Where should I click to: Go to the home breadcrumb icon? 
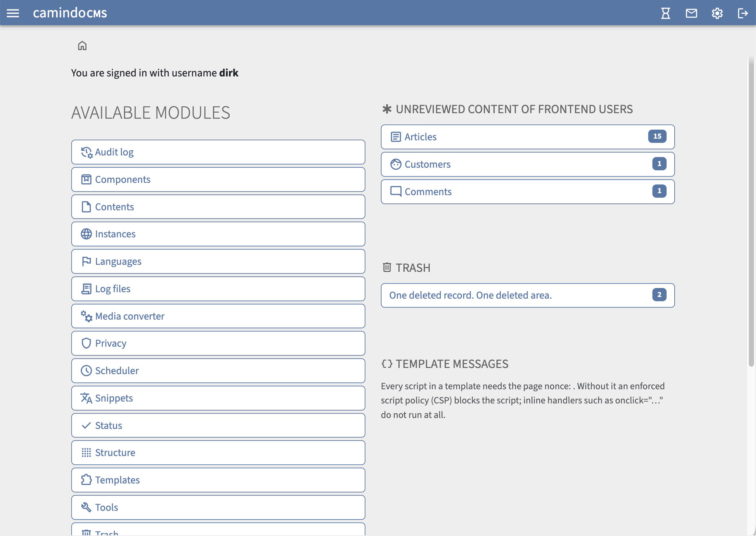coord(82,45)
